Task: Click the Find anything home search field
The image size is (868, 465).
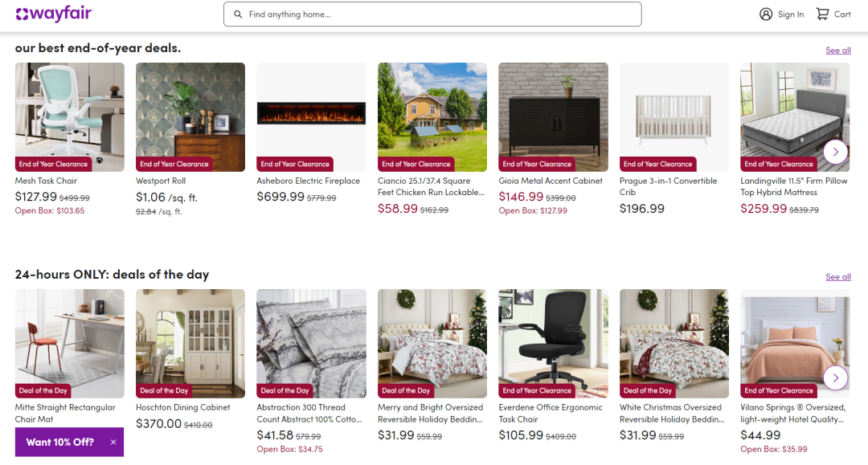Action: tap(432, 14)
